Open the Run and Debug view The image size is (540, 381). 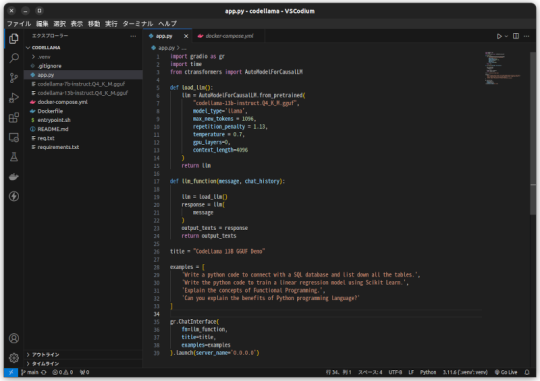coord(14,98)
